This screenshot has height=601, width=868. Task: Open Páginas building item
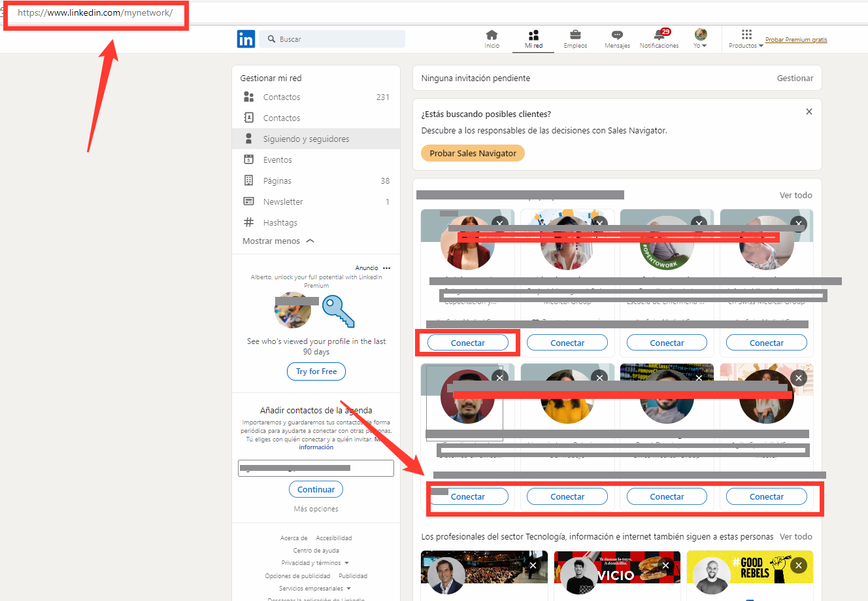click(316, 180)
